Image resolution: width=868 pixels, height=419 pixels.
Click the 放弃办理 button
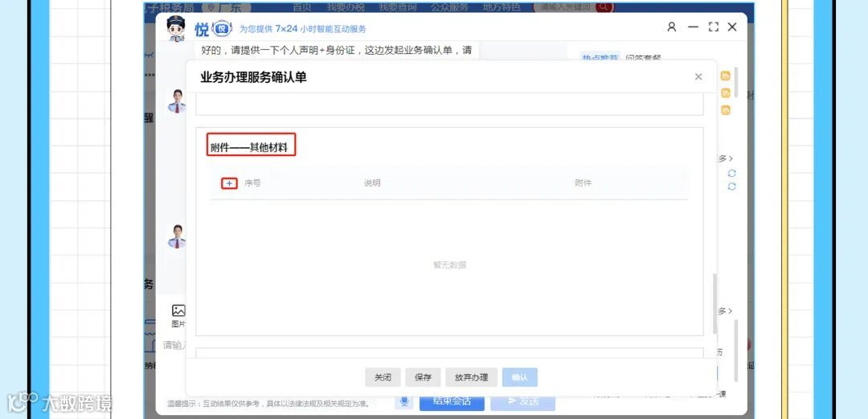[472, 377]
